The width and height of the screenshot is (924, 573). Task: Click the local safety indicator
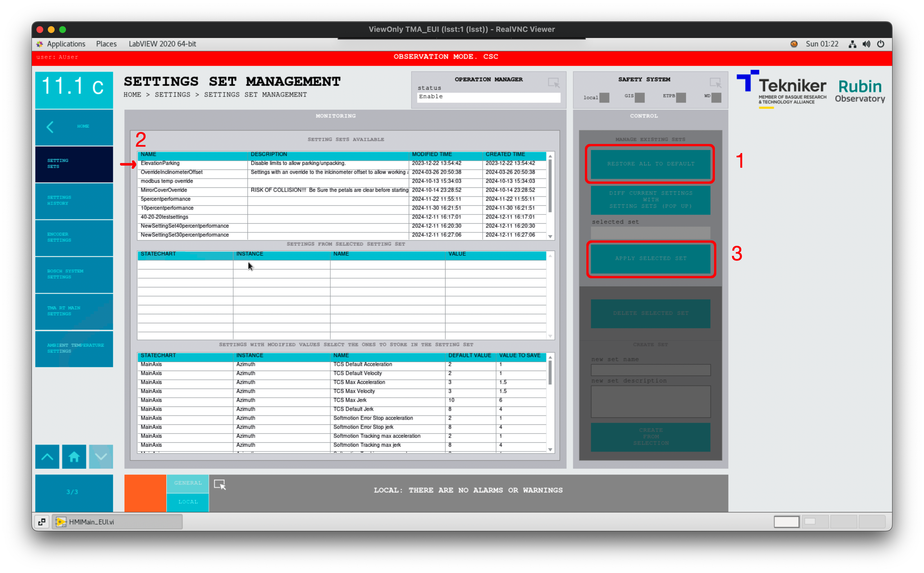coord(604,98)
